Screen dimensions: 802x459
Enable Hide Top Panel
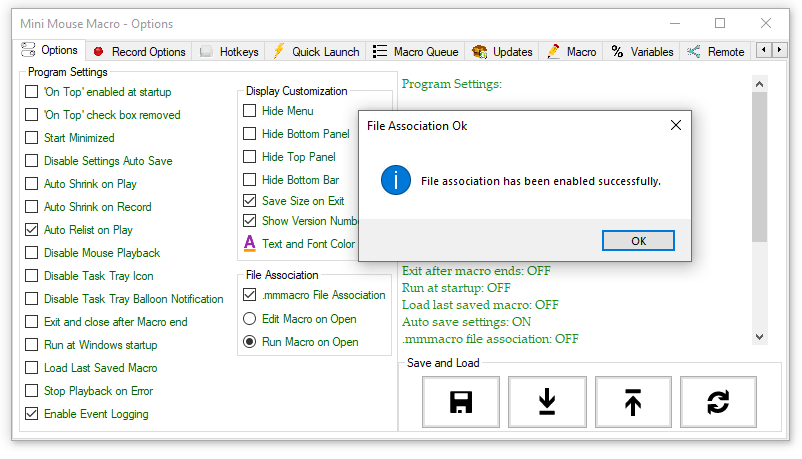click(x=250, y=157)
